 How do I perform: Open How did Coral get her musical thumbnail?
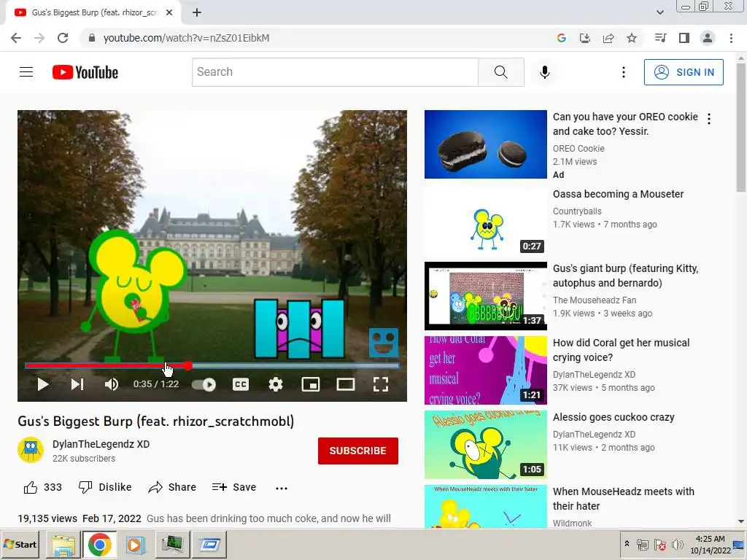(x=485, y=370)
